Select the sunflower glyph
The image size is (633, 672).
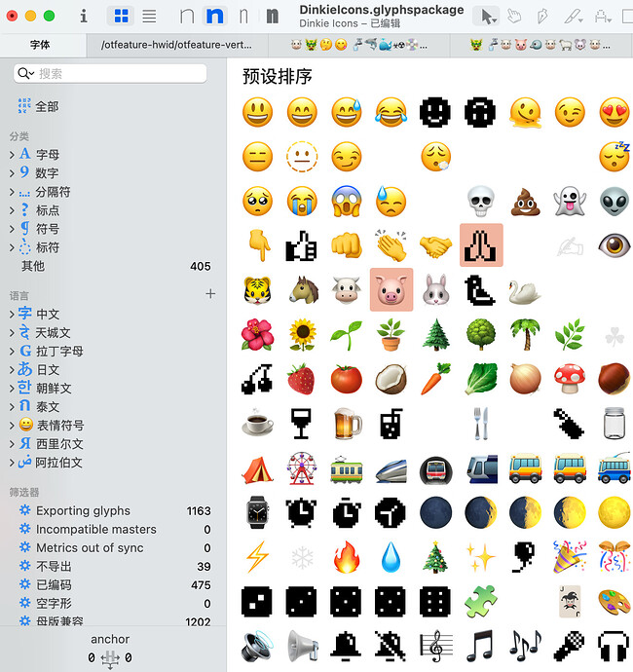pyautogui.click(x=302, y=335)
